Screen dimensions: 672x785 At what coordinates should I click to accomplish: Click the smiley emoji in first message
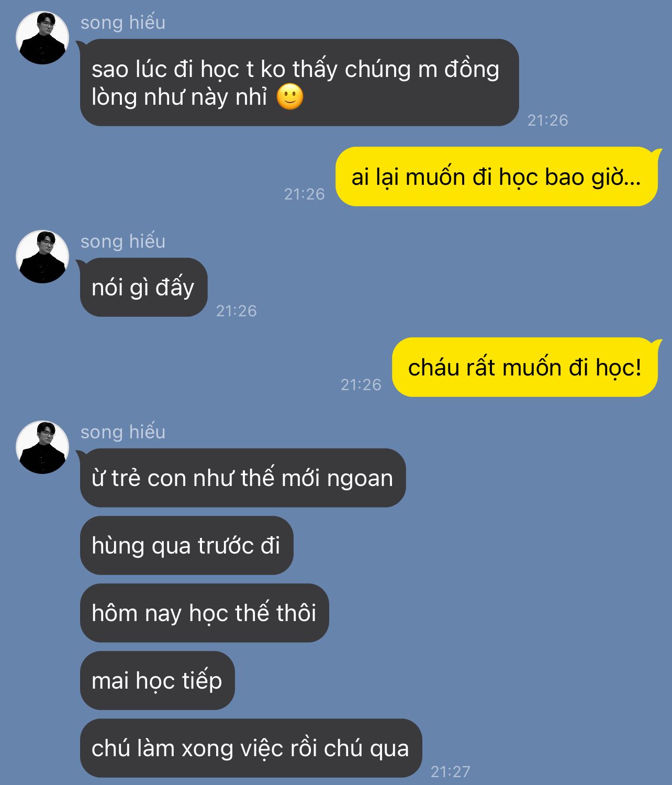click(x=290, y=97)
